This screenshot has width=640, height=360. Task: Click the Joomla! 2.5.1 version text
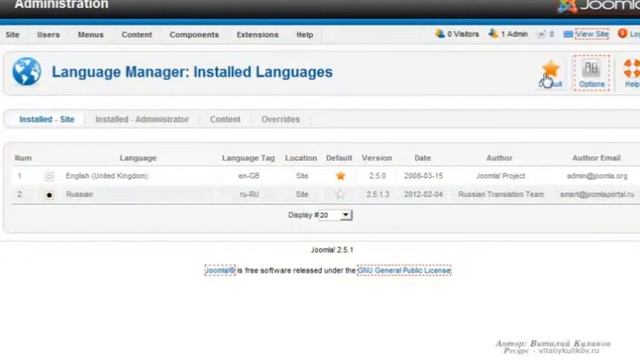click(332, 250)
